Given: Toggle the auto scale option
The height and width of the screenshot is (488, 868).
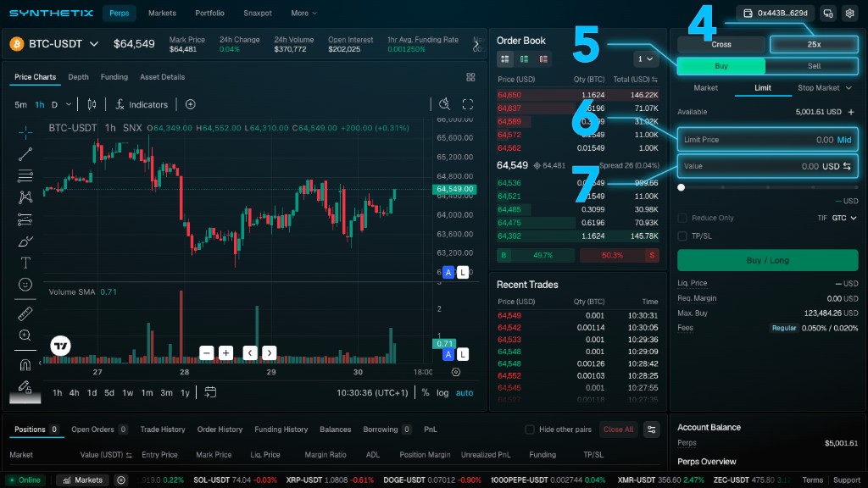Looking at the screenshot, I should coord(465,392).
